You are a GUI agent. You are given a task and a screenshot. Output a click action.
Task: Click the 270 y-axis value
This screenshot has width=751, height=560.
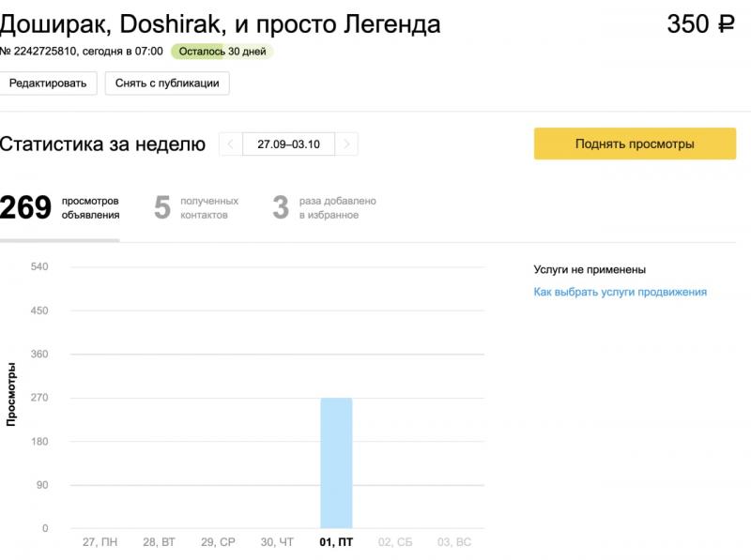pos(39,398)
